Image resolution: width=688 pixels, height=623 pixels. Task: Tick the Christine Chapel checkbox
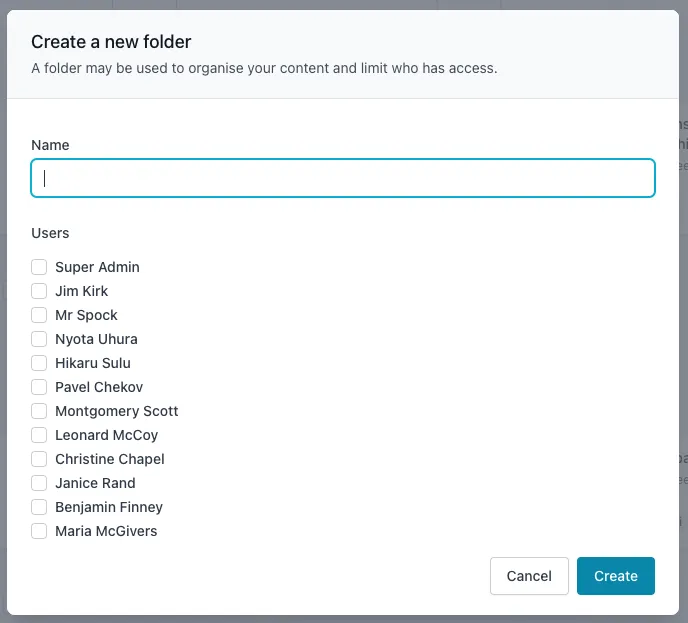(x=39, y=459)
